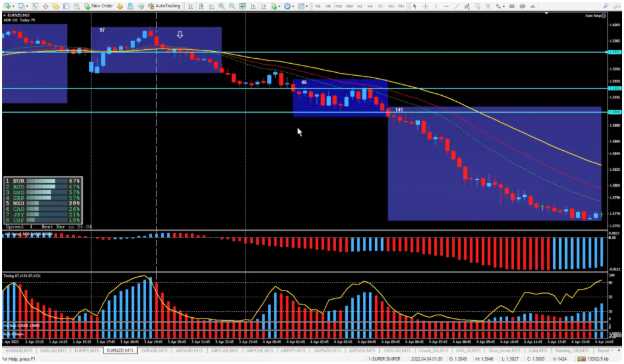The height and width of the screenshot is (364, 624).
Task: Select the M15 timeframe
Action: pos(339,6)
